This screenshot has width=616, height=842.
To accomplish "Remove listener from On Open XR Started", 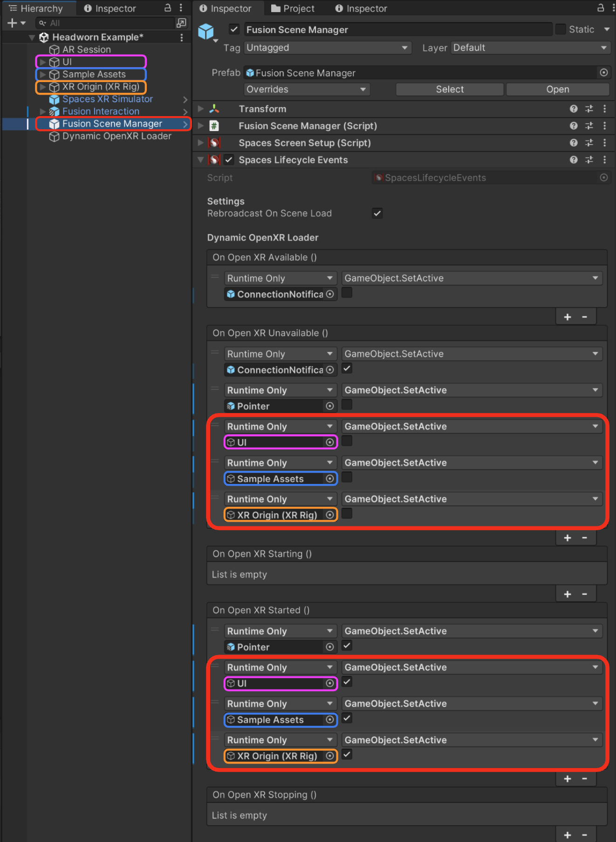I will tap(584, 779).
